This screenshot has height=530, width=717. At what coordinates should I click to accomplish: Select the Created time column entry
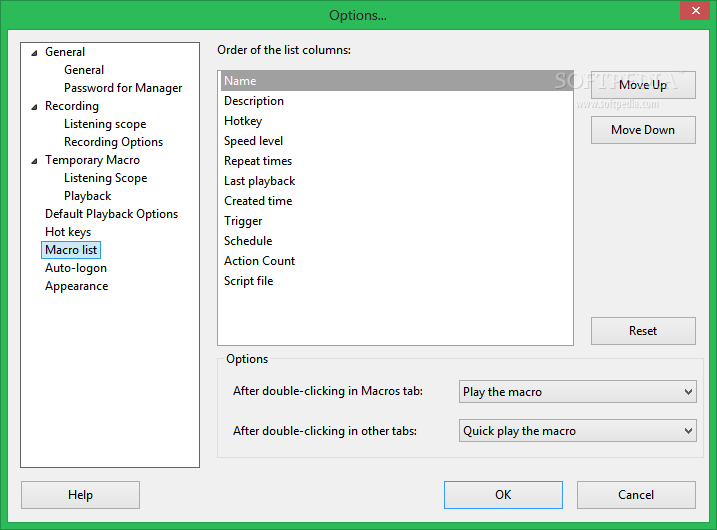(x=397, y=201)
